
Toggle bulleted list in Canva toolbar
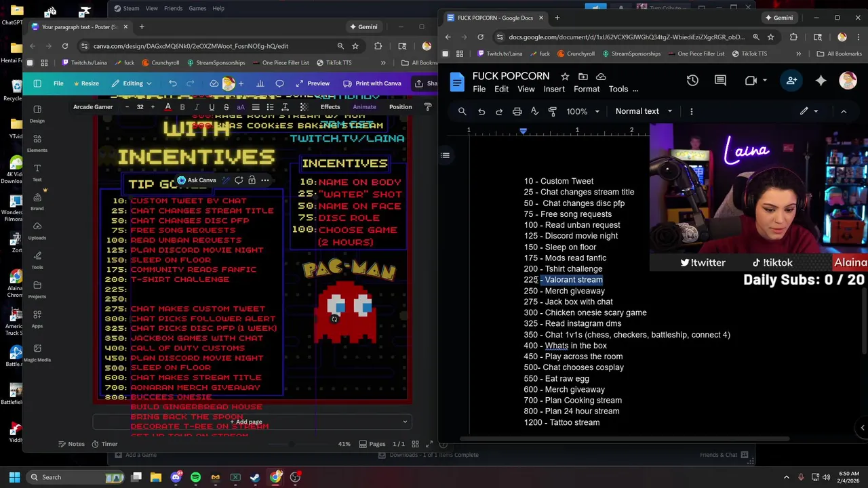click(270, 107)
